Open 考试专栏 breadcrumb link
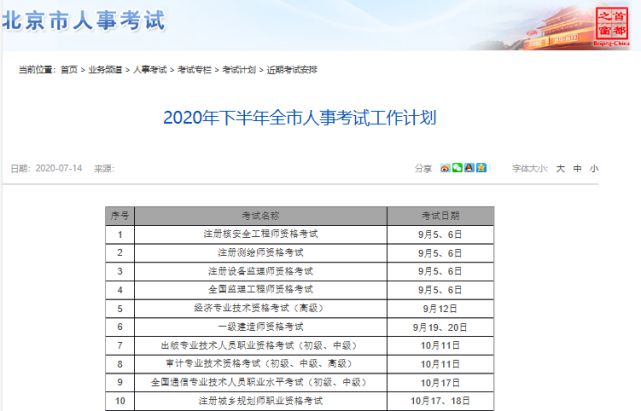This screenshot has width=641, height=411. pos(194,70)
